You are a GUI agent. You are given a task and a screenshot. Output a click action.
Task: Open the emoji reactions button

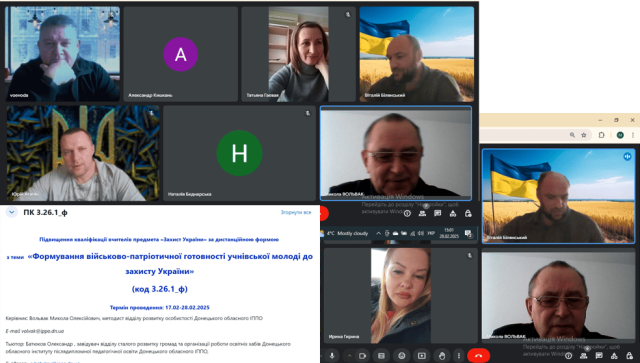pos(402,356)
